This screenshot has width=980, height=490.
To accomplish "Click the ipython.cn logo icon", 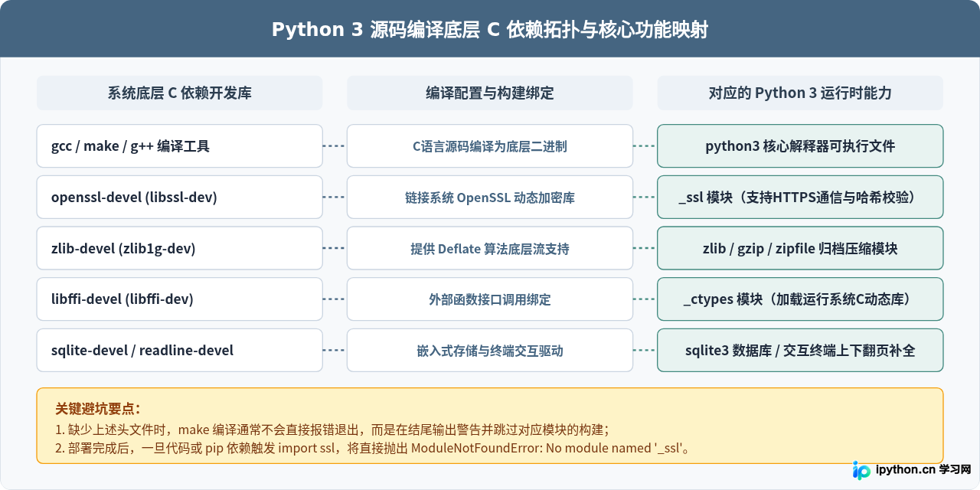I will tap(862, 470).
